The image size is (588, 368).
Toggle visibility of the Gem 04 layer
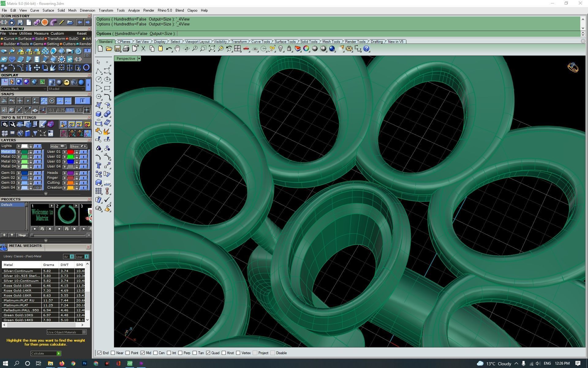click(x=38, y=188)
